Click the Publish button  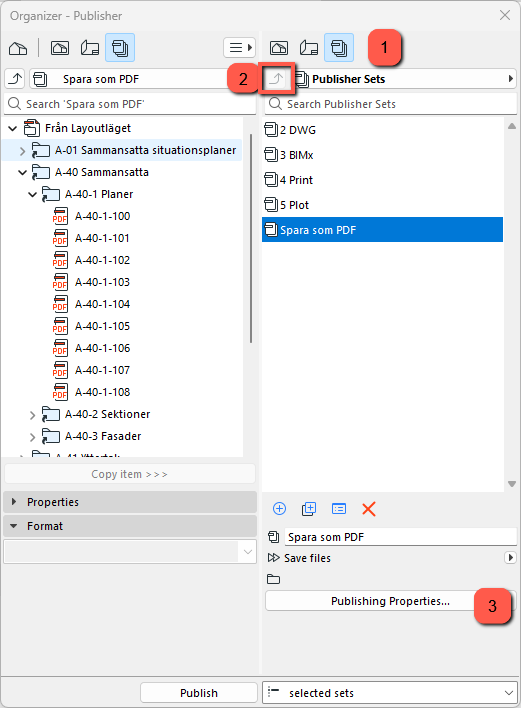[x=199, y=693]
